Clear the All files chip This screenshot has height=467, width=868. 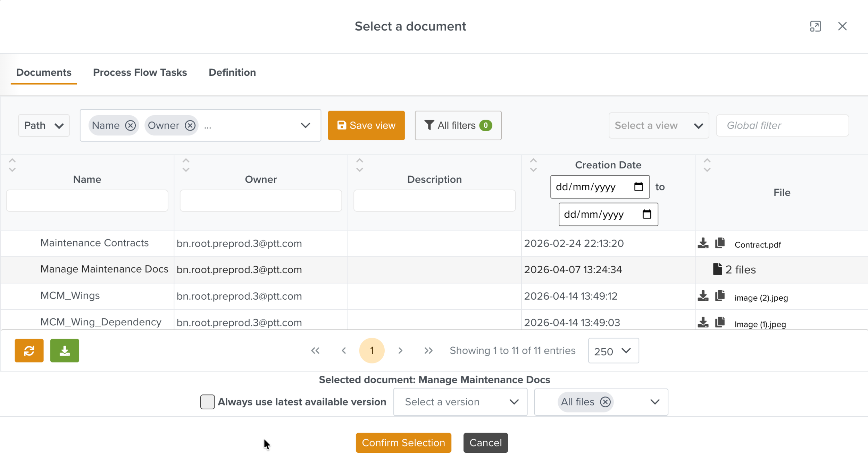coord(605,402)
